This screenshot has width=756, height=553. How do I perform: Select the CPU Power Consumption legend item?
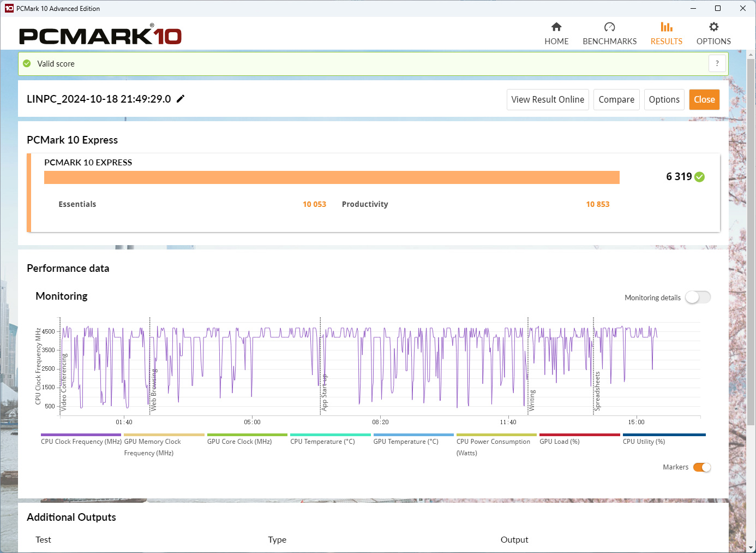(496, 445)
